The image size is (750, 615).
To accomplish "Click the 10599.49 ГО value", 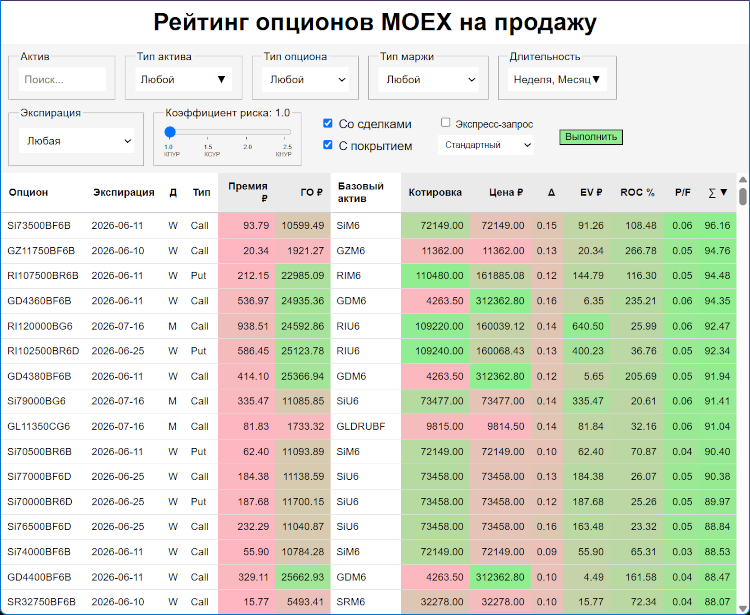I will coord(302,225).
